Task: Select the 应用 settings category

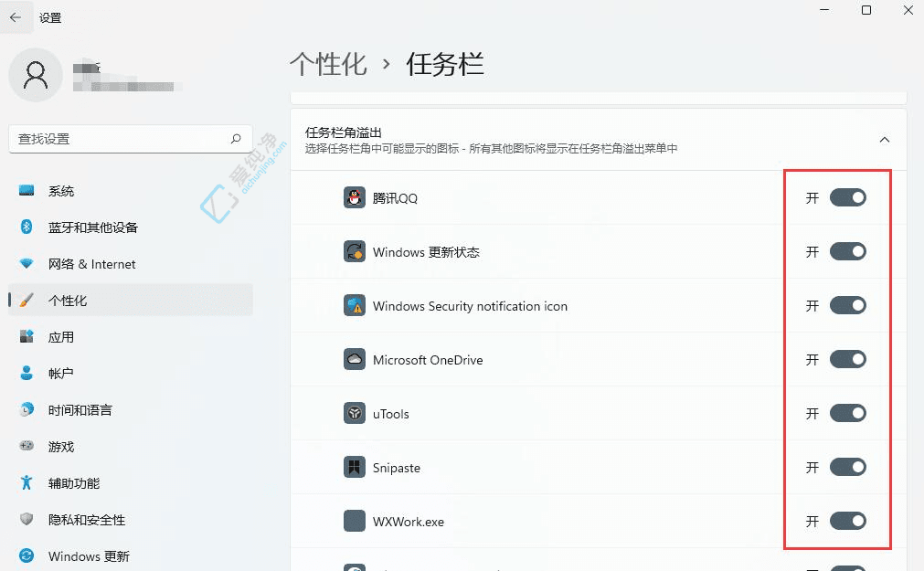Action: point(61,336)
